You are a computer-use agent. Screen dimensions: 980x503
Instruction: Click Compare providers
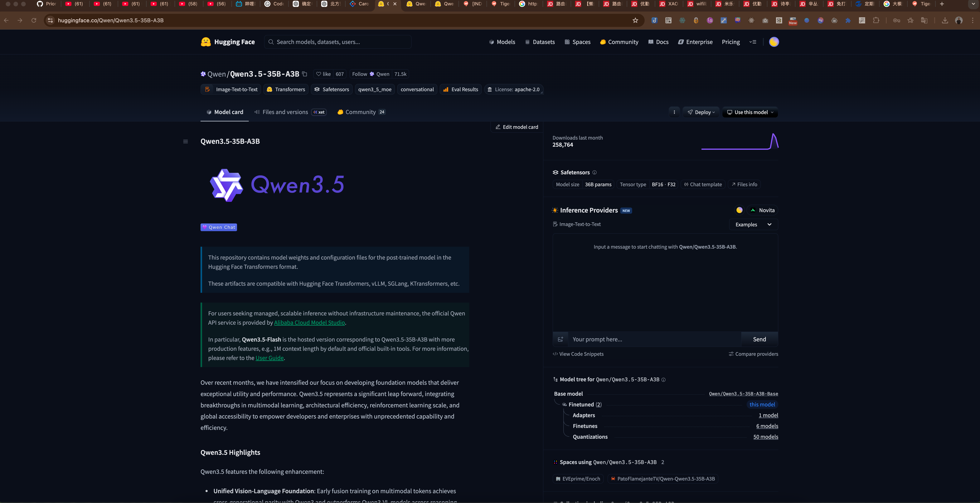[x=753, y=354]
